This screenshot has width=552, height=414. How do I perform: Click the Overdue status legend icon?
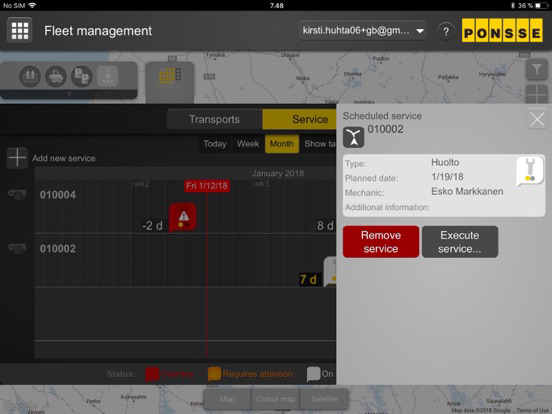(152, 374)
